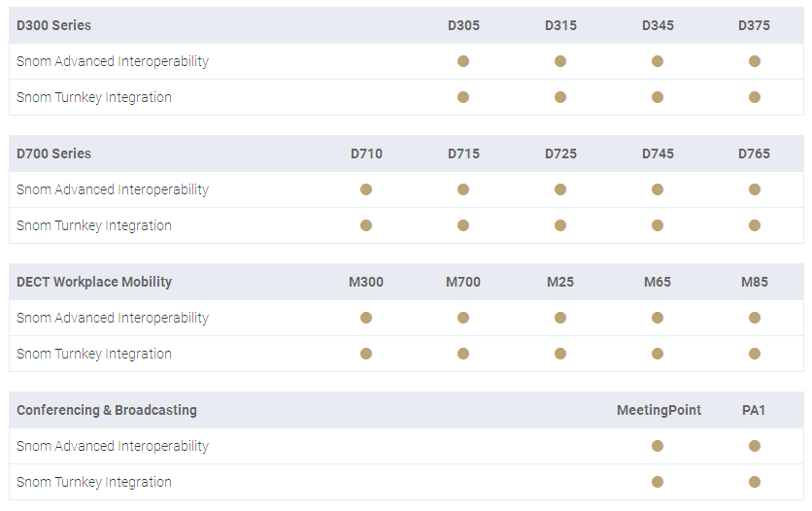Screen dimensions: 812x511
Task: Click the D345 Turnkey Integration dot
Action: pos(658,97)
